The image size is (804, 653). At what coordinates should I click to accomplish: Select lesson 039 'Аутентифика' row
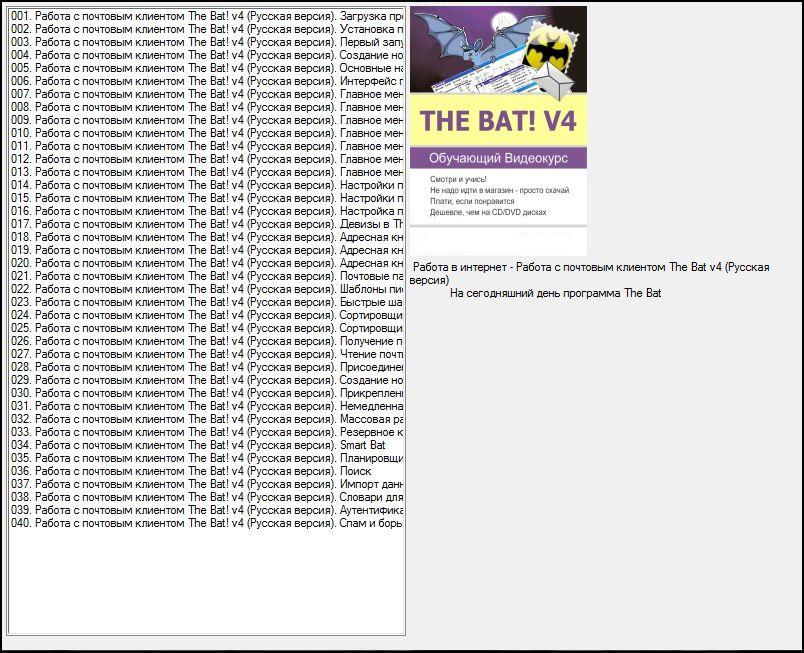[207, 509]
